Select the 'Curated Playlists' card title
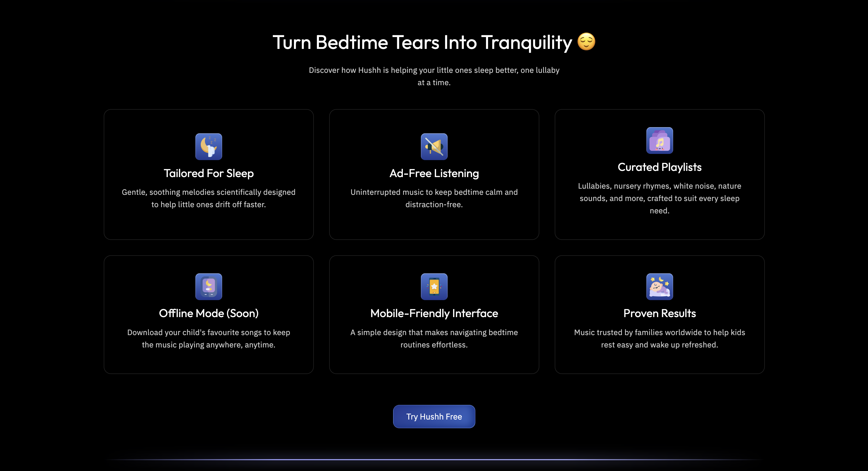Screen dimensions: 868x471 [659, 167]
